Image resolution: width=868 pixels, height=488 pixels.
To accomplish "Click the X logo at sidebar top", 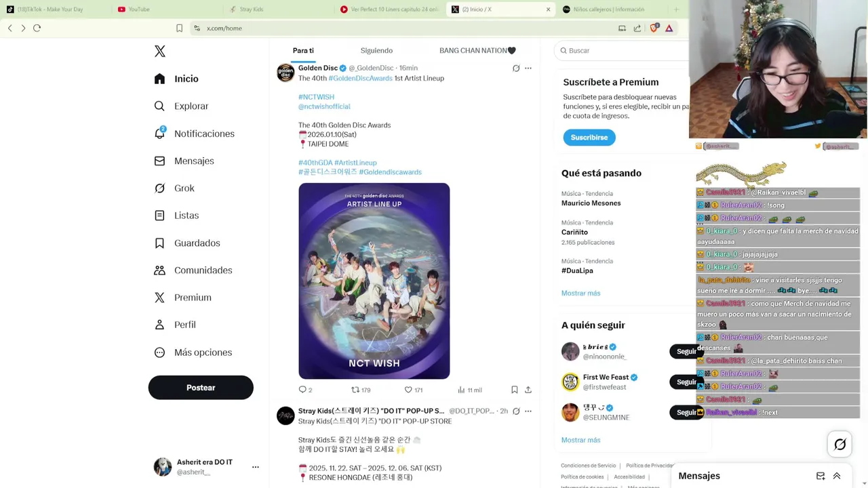I will pos(160,52).
